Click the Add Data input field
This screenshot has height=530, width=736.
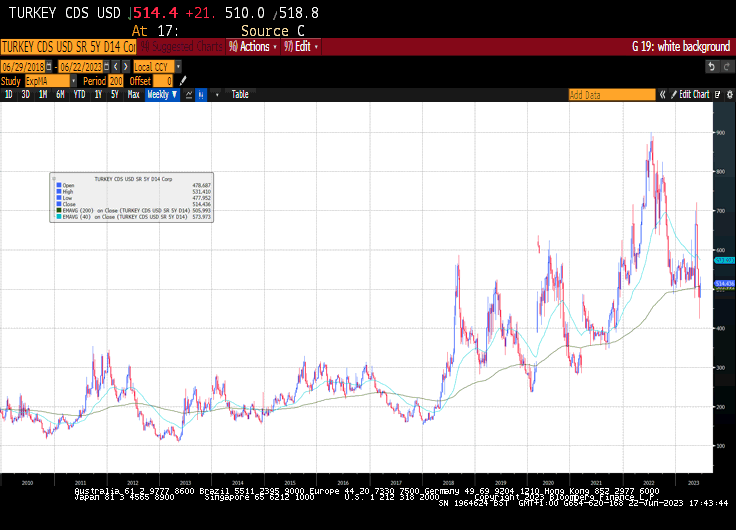[x=611, y=94]
